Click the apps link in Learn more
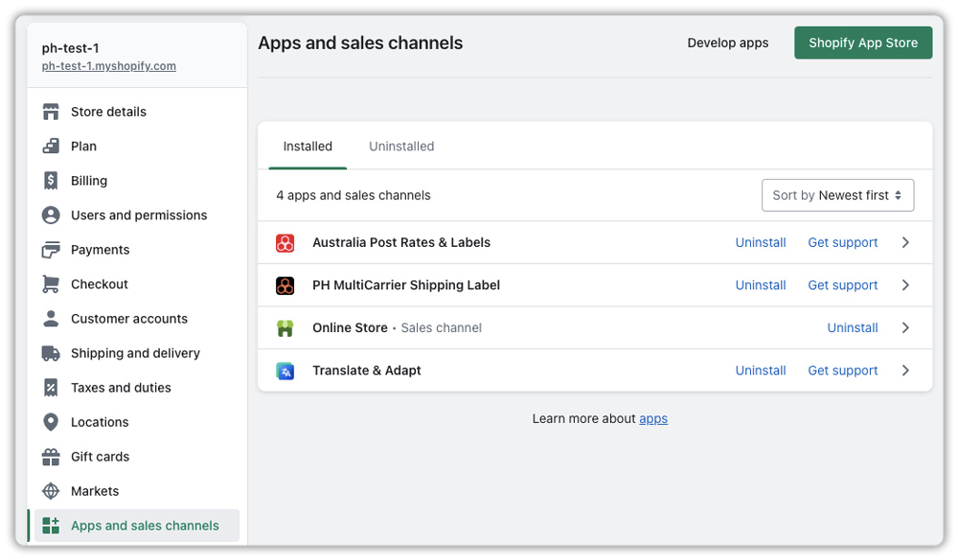Viewport: 958px width, 560px height. point(653,419)
